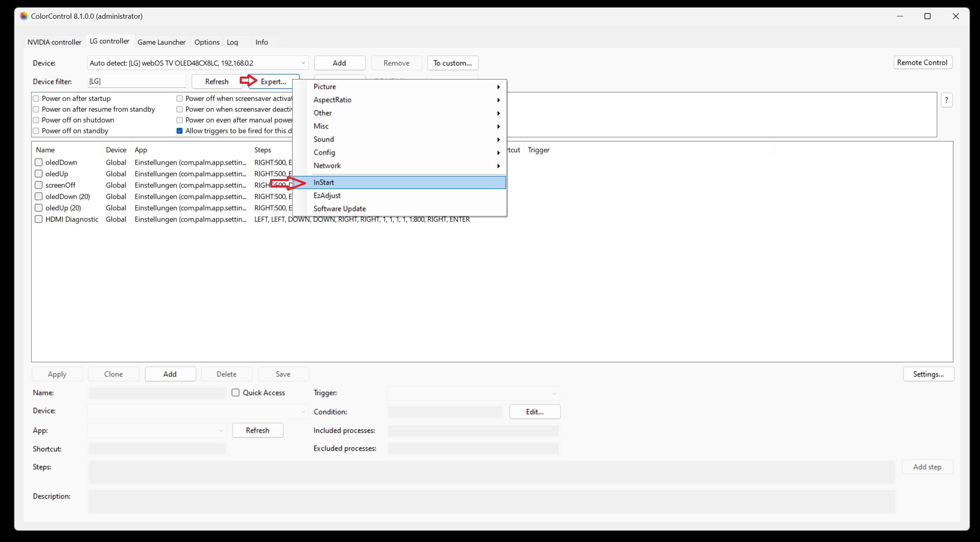This screenshot has width=980, height=542.
Task: Click the ColorControl app icon in title bar
Action: click(x=24, y=16)
